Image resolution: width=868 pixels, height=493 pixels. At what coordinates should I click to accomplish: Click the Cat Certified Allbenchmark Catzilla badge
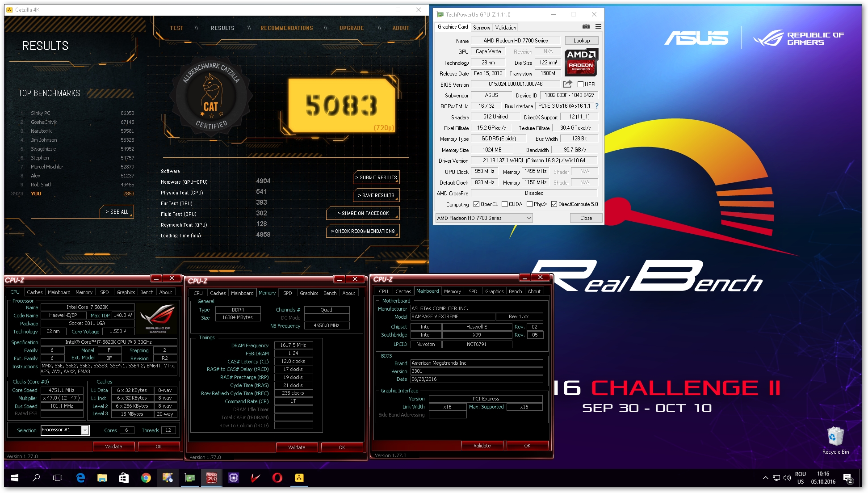(x=210, y=96)
